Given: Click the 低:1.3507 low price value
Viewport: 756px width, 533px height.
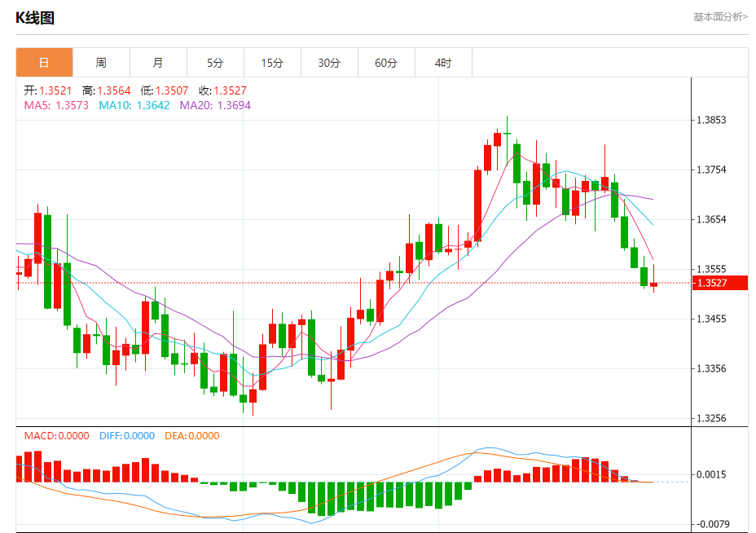Looking at the screenshot, I should click(x=165, y=90).
